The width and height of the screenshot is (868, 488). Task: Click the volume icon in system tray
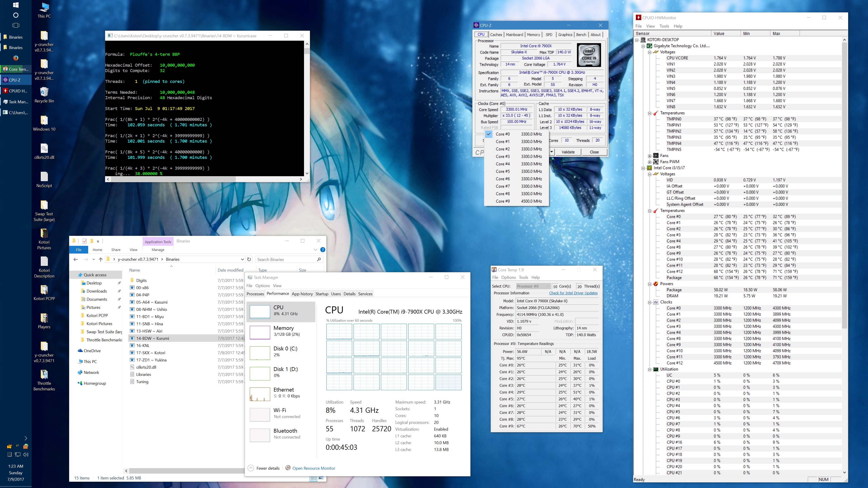(x=26, y=454)
